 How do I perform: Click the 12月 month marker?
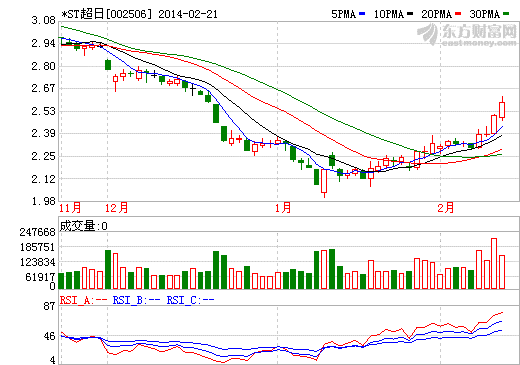[x=117, y=208]
